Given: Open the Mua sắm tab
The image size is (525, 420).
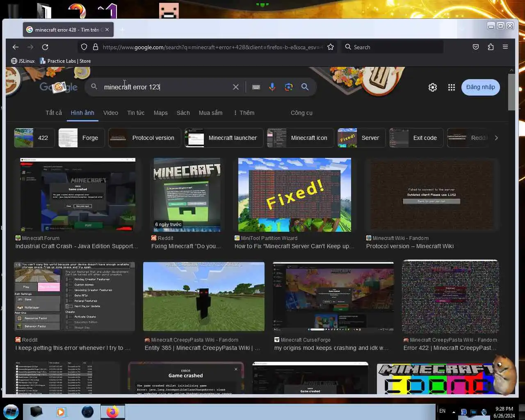Looking at the screenshot, I should point(210,113).
